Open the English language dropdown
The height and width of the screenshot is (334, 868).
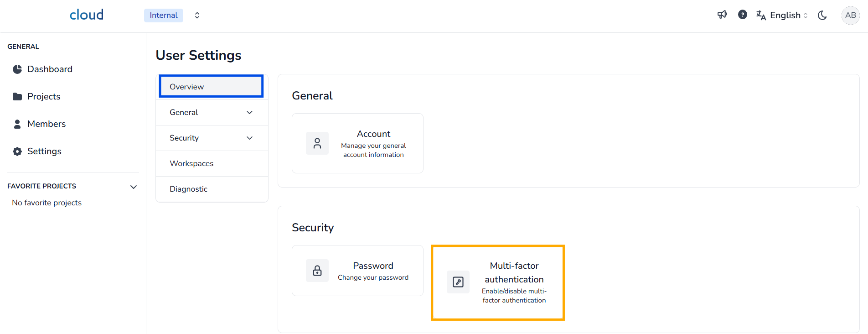[x=782, y=16]
